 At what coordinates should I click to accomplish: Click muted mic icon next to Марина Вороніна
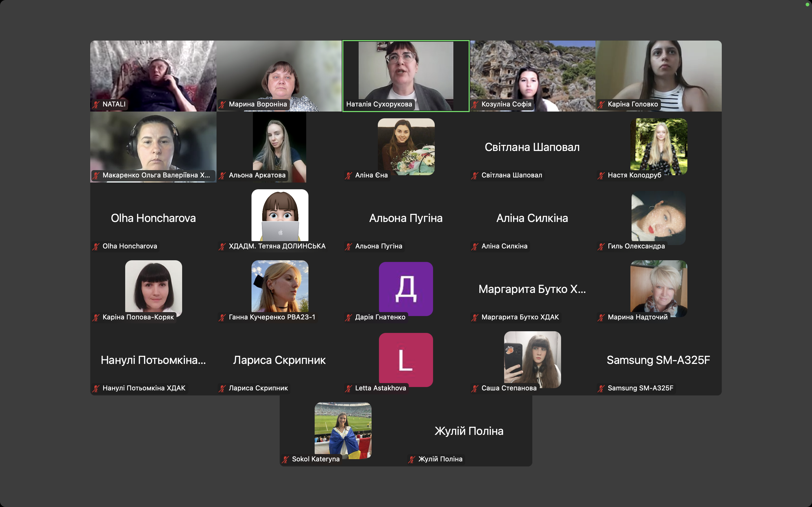click(x=222, y=104)
